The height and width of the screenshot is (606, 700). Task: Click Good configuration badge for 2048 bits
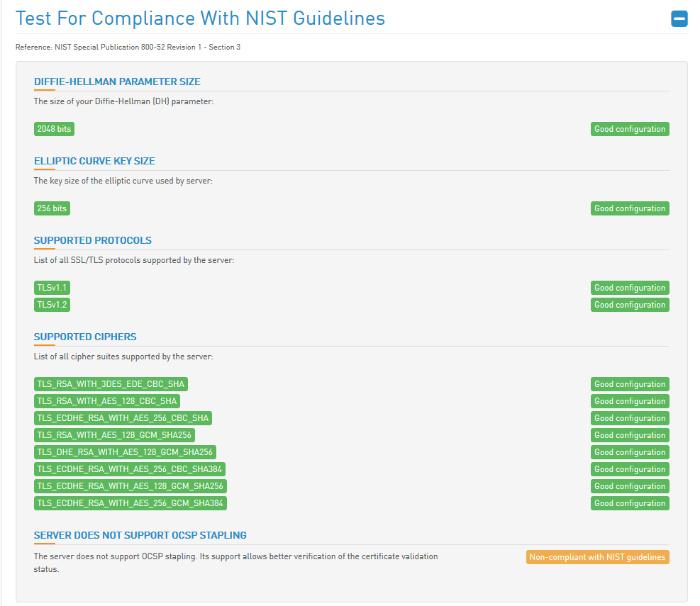[x=630, y=129]
